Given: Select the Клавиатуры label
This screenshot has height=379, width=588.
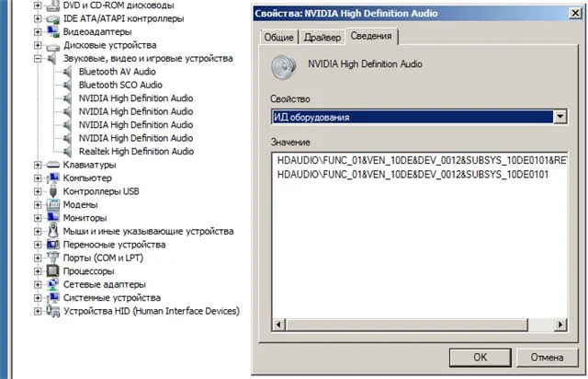Looking at the screenshot, I should pyautogui.click(x=89, y=165).
